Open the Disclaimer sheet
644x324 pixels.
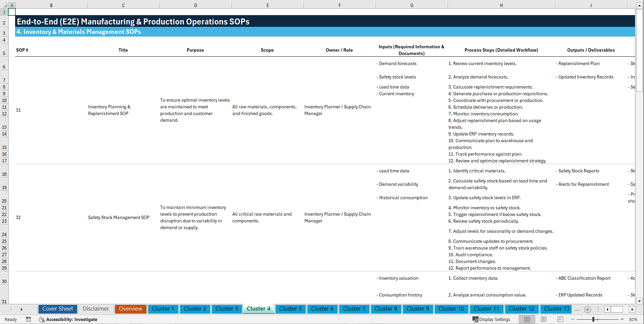96,309
